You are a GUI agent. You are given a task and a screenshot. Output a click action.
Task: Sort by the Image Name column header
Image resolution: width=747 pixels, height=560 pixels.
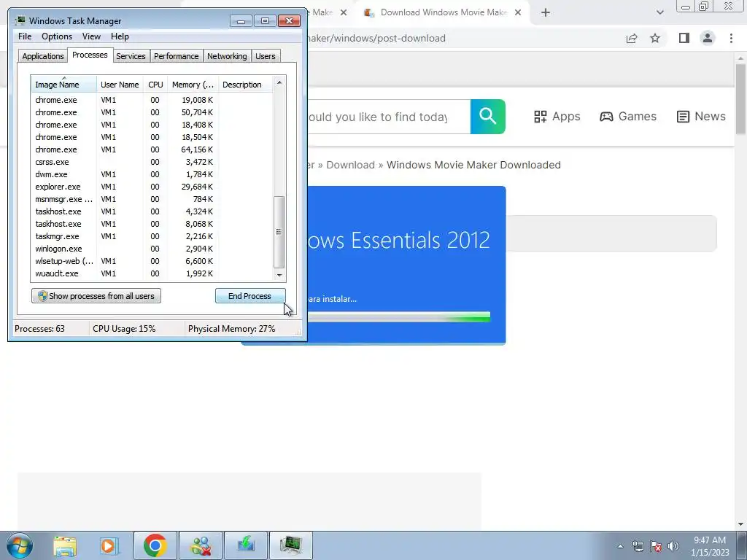click(64, 85)
